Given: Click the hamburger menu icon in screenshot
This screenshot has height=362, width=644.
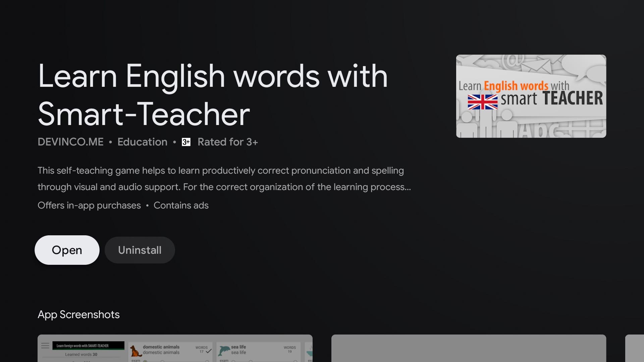Looking at the screenshot, I should click(45, 346).
